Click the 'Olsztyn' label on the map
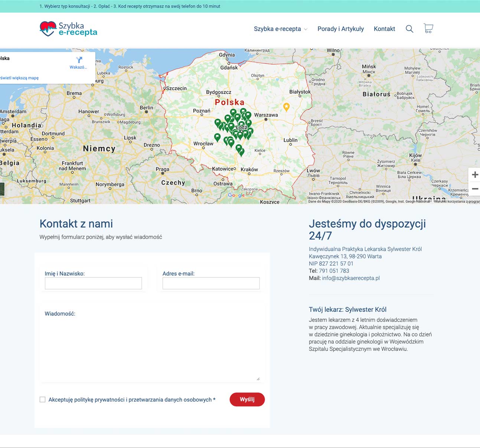Viewport: 480px width, 448px height. (x=258, y=75)
